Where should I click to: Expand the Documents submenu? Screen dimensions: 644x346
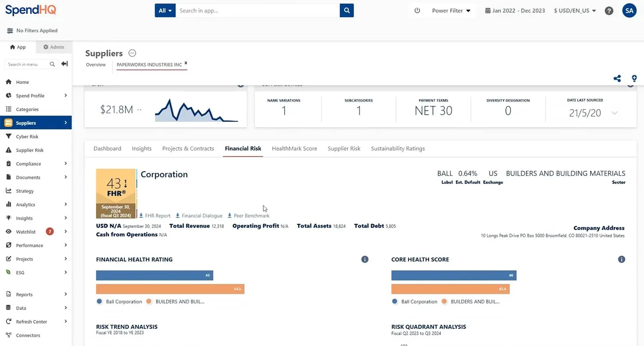(x=66, y=177)
